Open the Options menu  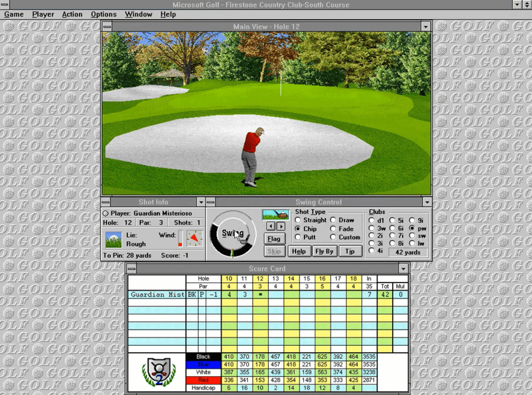pos(103,14)
